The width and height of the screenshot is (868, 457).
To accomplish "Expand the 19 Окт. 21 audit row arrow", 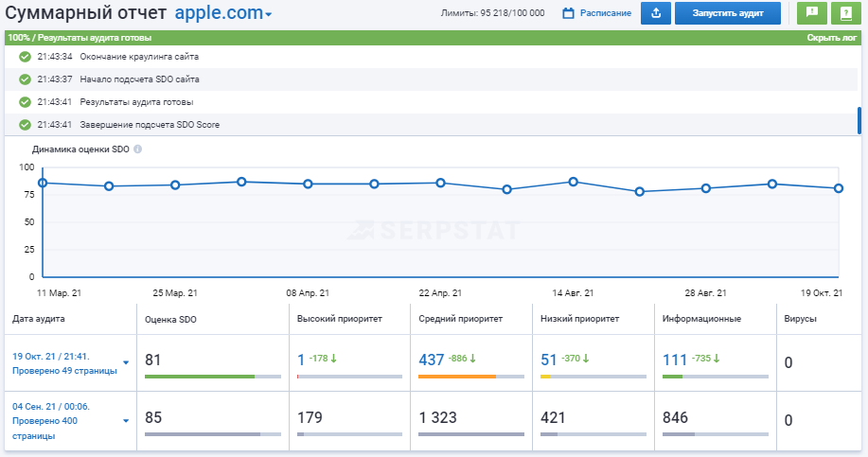I will (x=126, y=363).
